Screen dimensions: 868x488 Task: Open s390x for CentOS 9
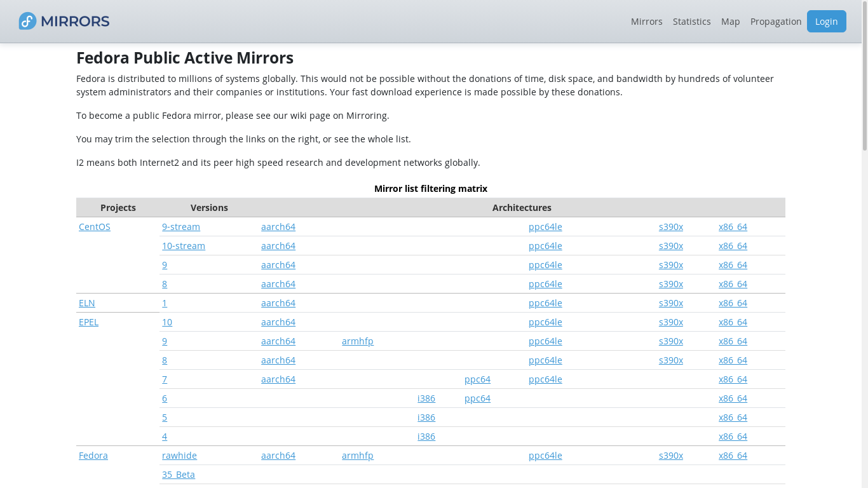coord(671,265)
